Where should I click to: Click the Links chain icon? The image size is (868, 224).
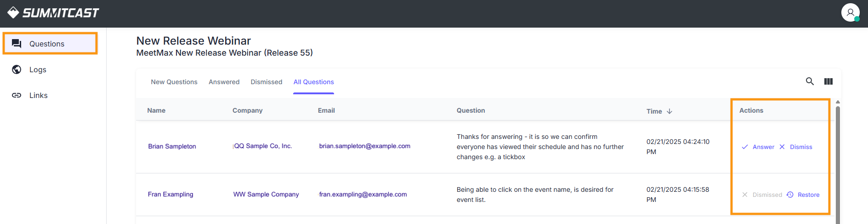[x=17, y=95]
